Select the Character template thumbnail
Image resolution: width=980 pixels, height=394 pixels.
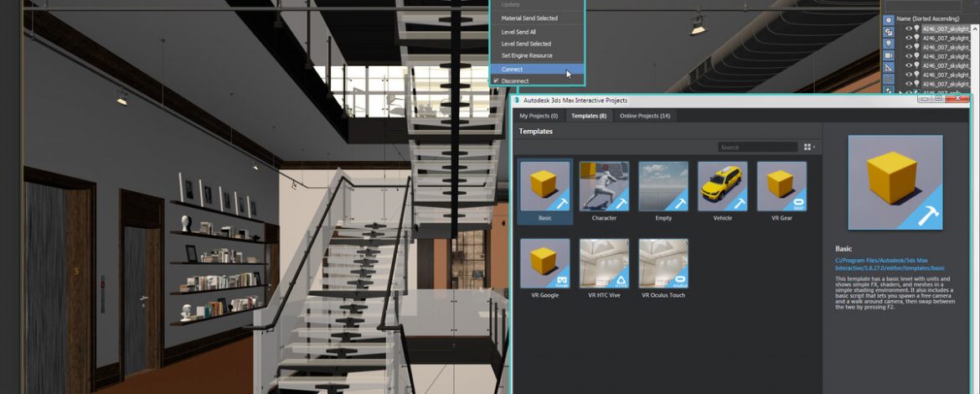pos(604,186)
